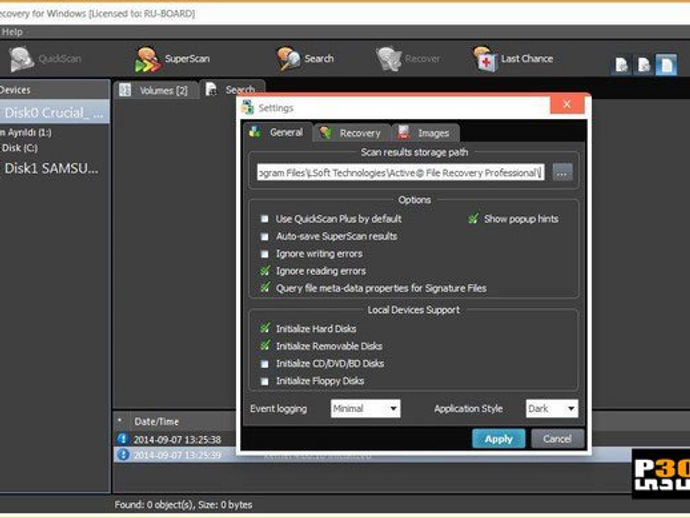Toggle Use QuickScan Plus by default
The height and width of the screenshot is (518, 690).
click(264, 219)
